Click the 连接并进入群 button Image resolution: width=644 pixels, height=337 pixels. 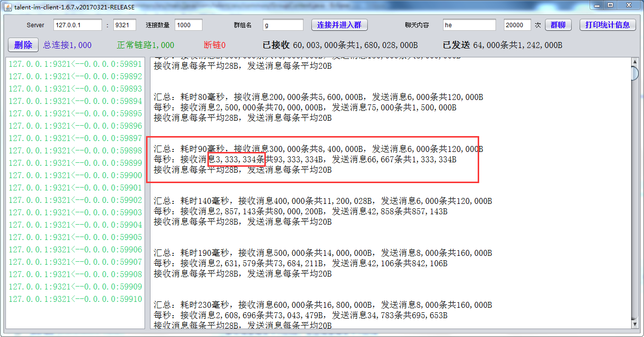point(340,25)
